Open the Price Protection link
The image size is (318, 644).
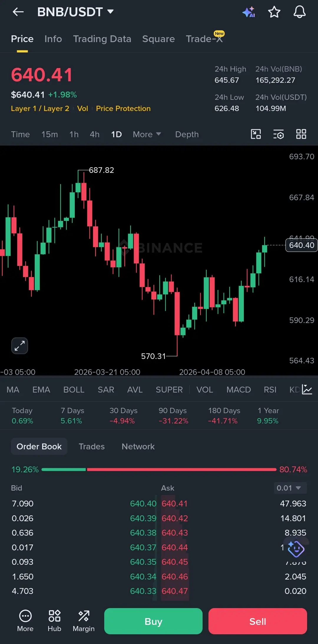pos(123,108)
